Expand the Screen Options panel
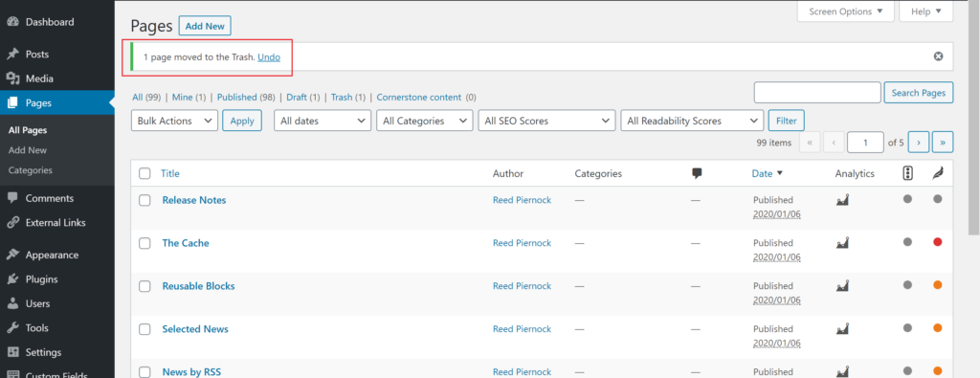Viewport: 980px width, 378px height. [846, 11]
